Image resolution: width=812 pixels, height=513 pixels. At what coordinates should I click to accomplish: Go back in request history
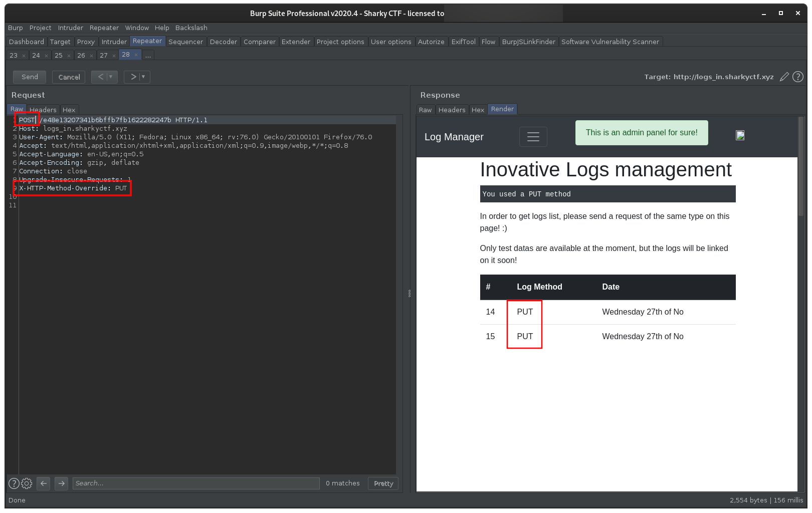tap(101, 77)
